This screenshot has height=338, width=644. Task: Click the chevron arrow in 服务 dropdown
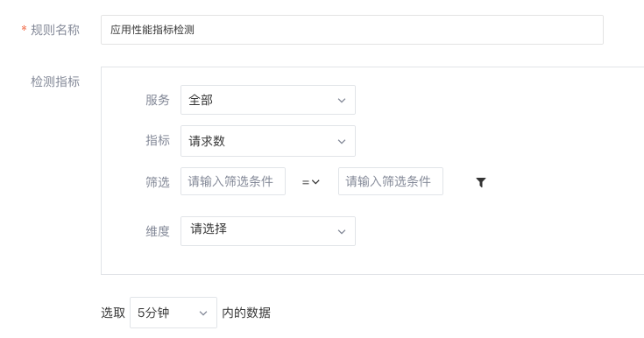click(342, 100)
